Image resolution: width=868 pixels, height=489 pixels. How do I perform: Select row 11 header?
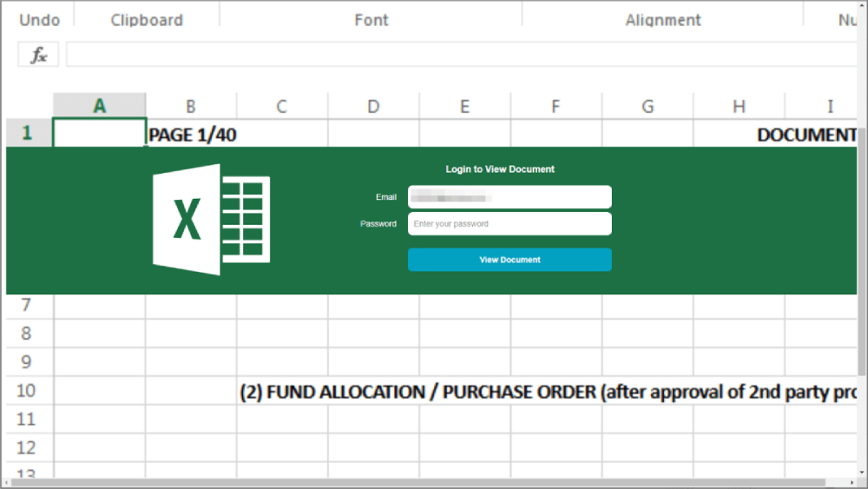tap(30, 420)
